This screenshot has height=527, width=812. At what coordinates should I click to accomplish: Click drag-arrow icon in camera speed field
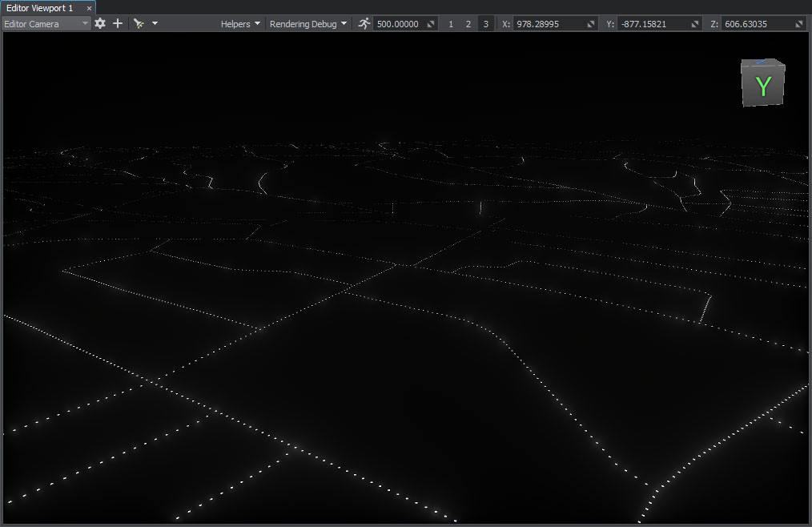431,24
